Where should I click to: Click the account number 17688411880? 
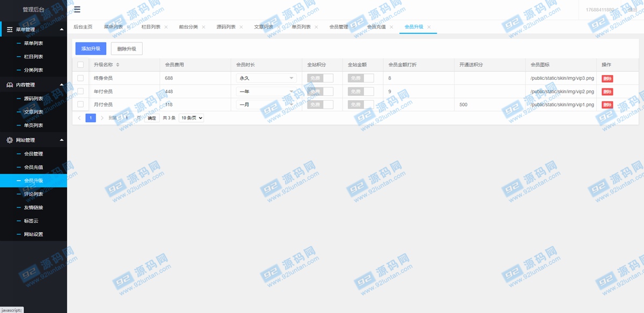[x=600, y=10]
